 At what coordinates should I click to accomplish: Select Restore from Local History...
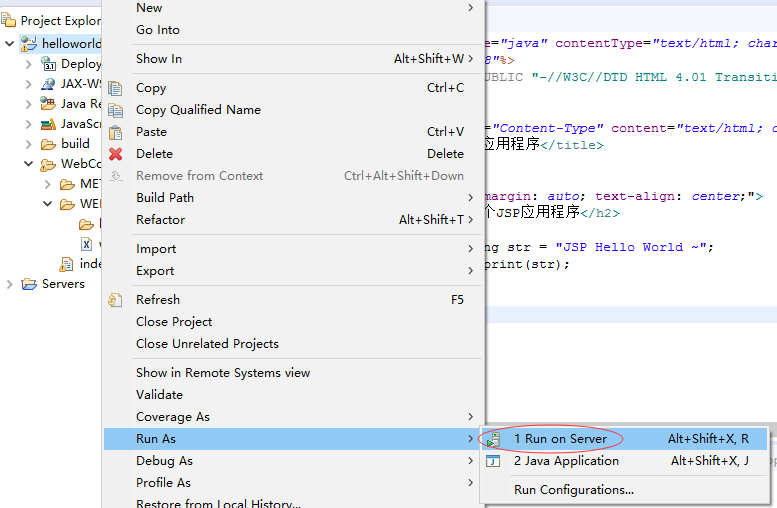click(x=292, y=502)
